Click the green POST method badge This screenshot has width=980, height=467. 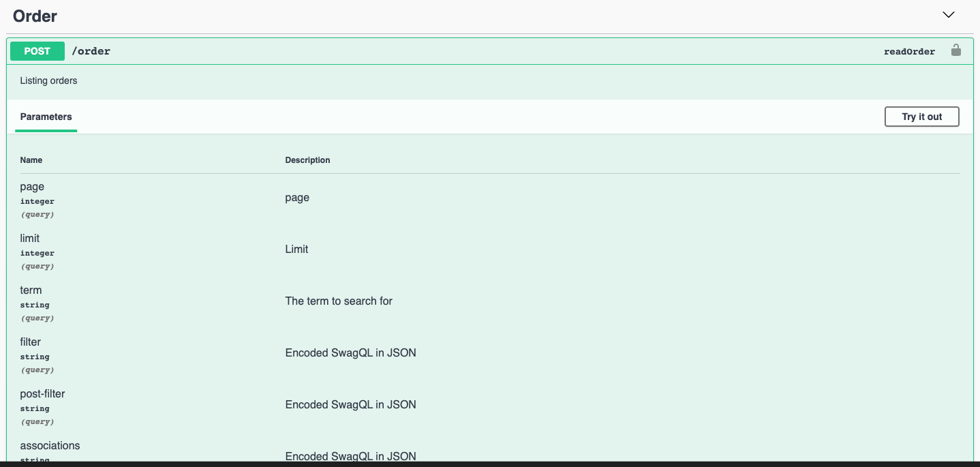37,50
